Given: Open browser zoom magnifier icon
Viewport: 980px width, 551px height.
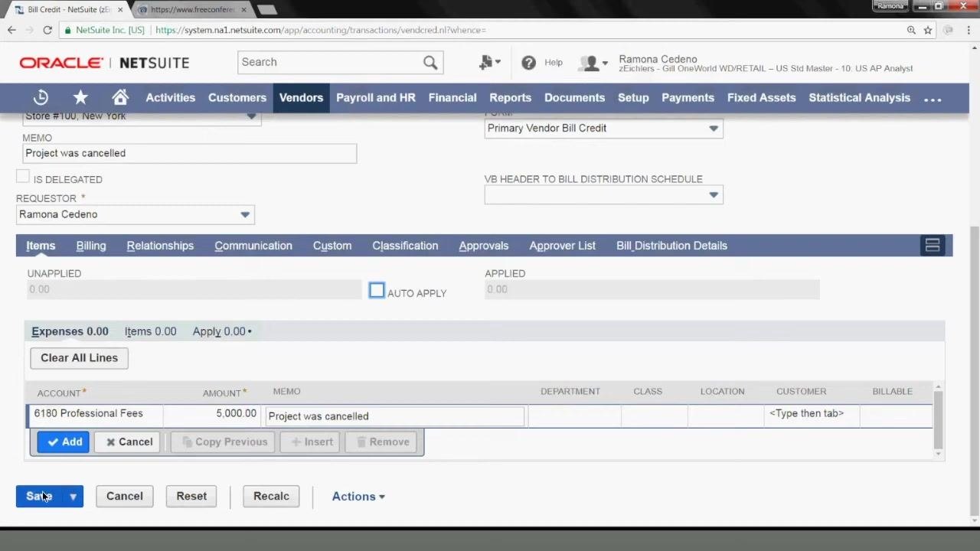Looking at the screenshot, I should pyautogui.click(x=911, y=30).
